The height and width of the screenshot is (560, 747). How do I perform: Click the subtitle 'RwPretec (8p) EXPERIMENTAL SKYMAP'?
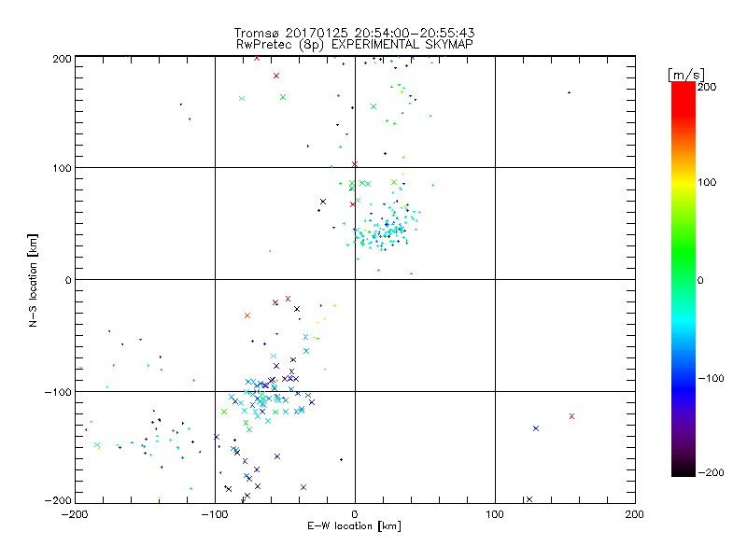click(354, 44)
